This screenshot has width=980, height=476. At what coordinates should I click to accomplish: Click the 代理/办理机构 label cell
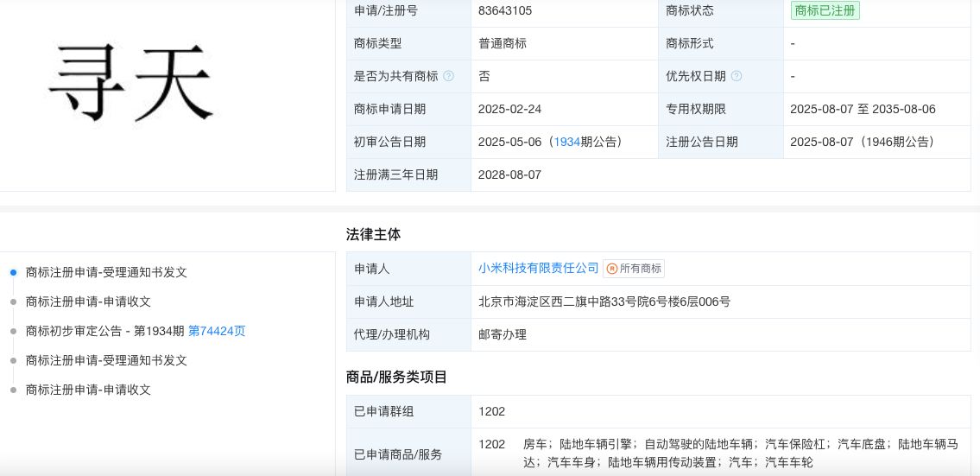coord(408,334)
